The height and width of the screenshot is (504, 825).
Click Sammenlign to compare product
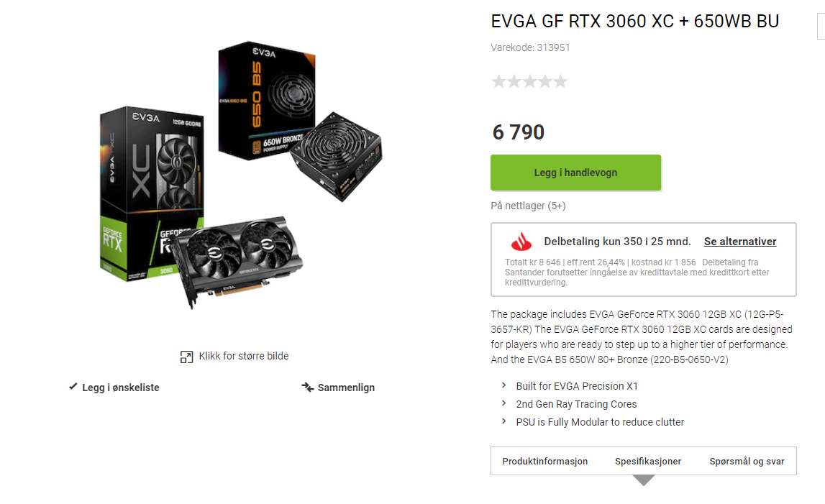click(346, 388)
